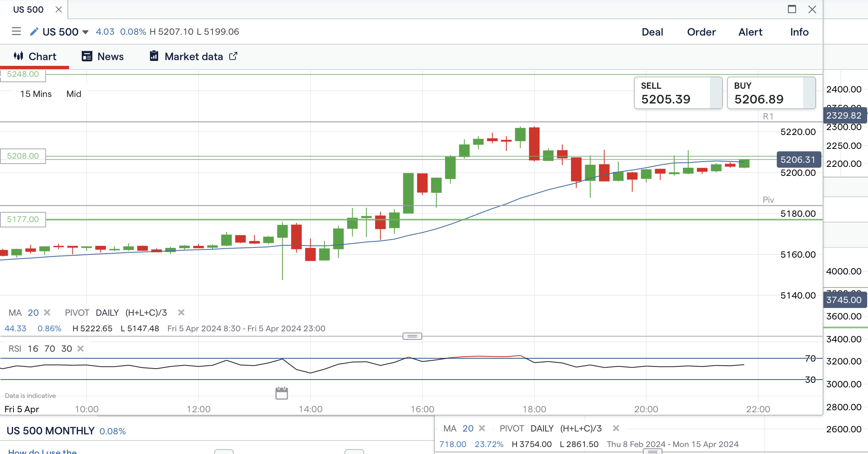This screenshot has height=454, width=868.
Task: Click the US 500 MONTHLY heading
Action: (x=51, y=431)
